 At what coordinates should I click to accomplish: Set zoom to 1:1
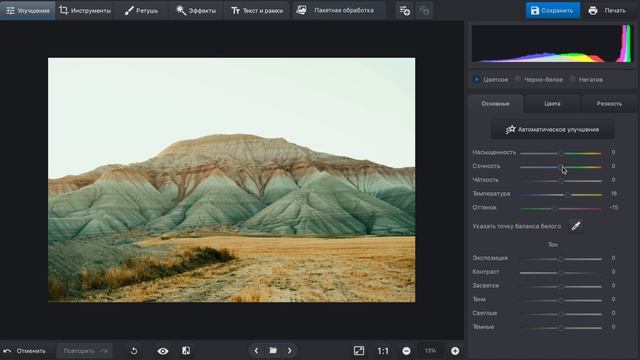383,351
